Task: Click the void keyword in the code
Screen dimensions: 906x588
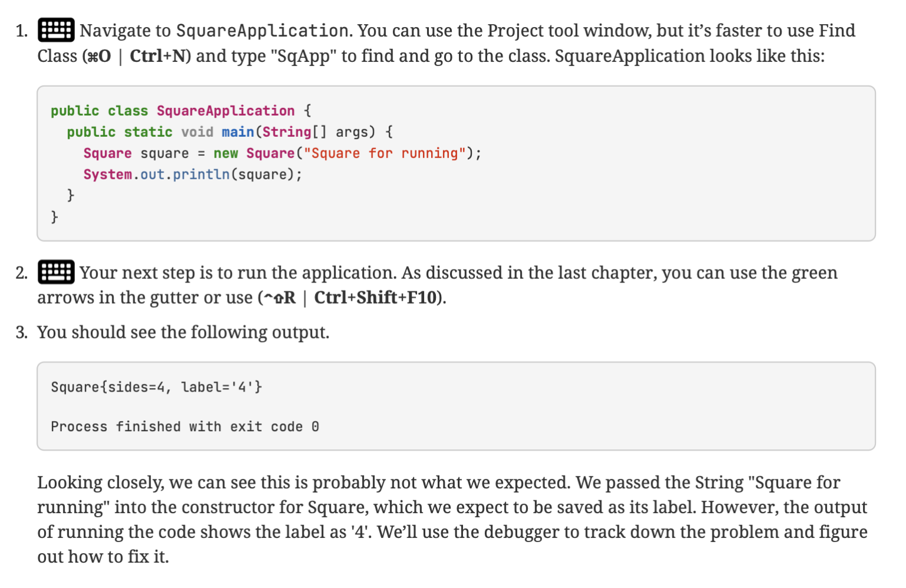Action: 197,132
